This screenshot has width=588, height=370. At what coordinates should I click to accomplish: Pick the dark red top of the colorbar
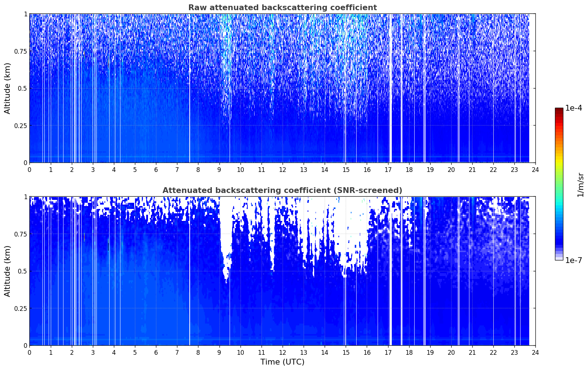(559, 110)
